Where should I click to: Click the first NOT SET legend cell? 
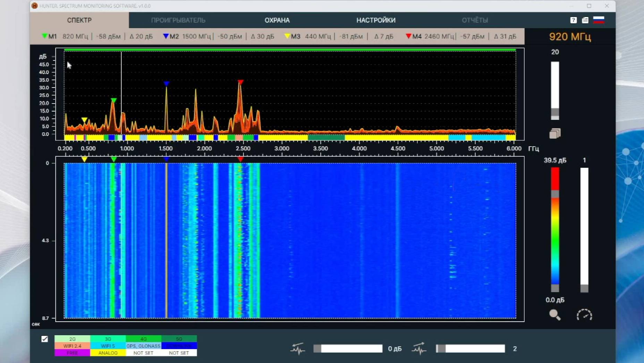(143, 353)
